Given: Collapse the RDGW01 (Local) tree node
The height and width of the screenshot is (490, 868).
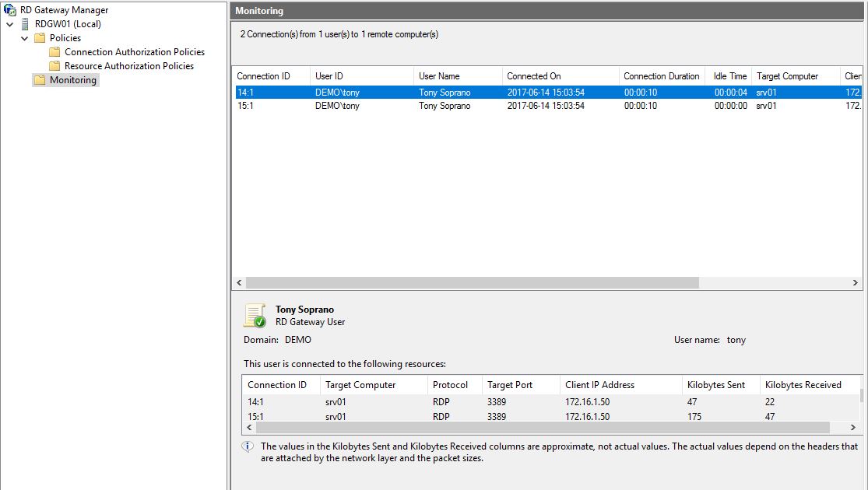Looking at the screenshot, I should coord(10,24).
